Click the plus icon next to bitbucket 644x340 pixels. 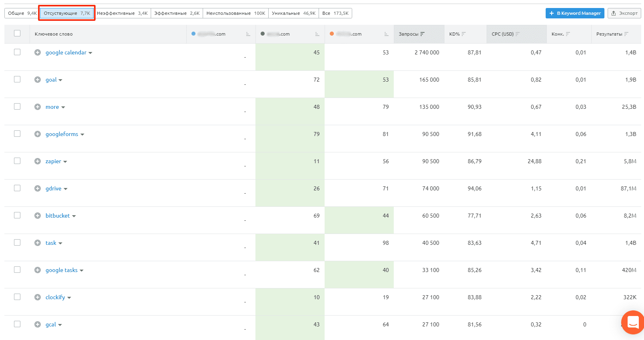pyautogui.click(x=38, y=216)
